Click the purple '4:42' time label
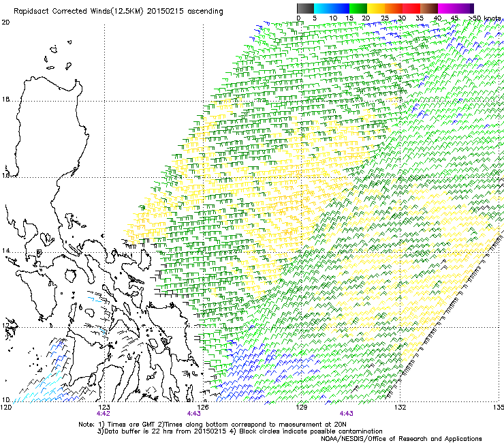504x443 pixels. tap(103, 414)
